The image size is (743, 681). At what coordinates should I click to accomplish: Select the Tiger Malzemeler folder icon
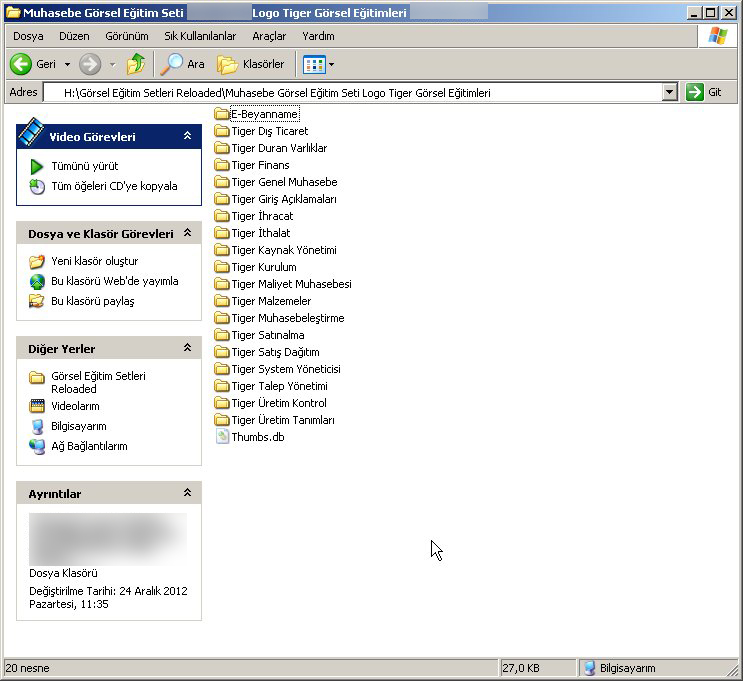221,301
